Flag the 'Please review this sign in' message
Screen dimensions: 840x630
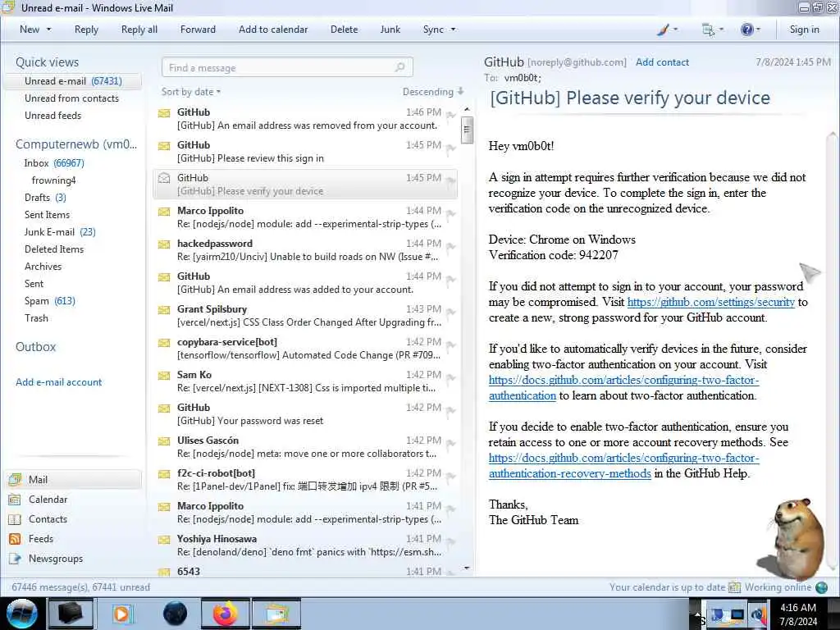(x=451, y=148)
